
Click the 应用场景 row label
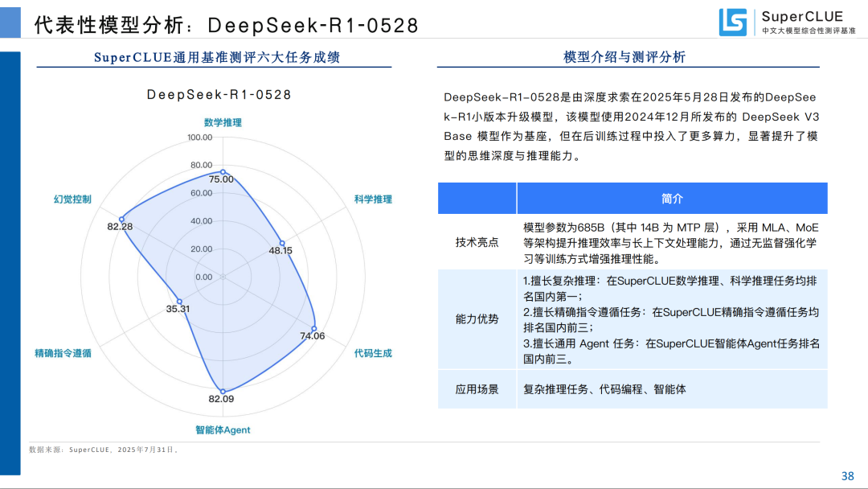pyautogui.click(x=477, y=389)
